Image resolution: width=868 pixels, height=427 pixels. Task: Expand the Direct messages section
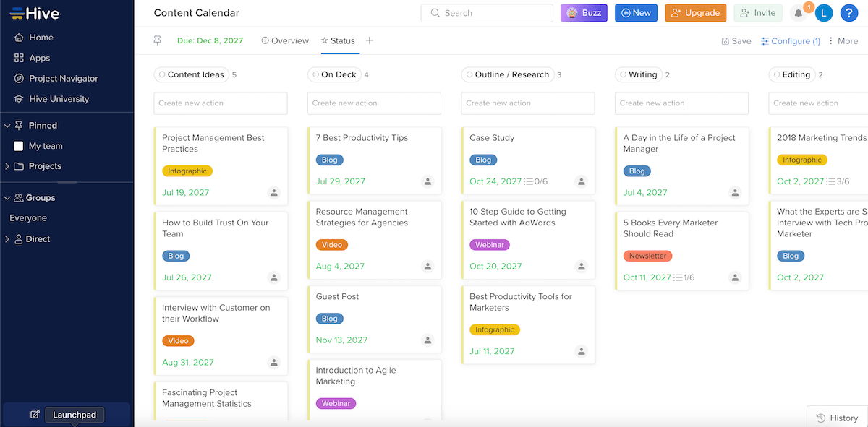(x=7, y=239)
